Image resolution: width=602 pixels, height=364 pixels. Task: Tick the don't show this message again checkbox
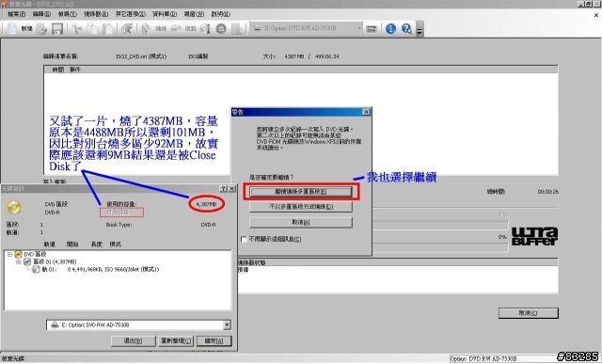pos(244,239)
